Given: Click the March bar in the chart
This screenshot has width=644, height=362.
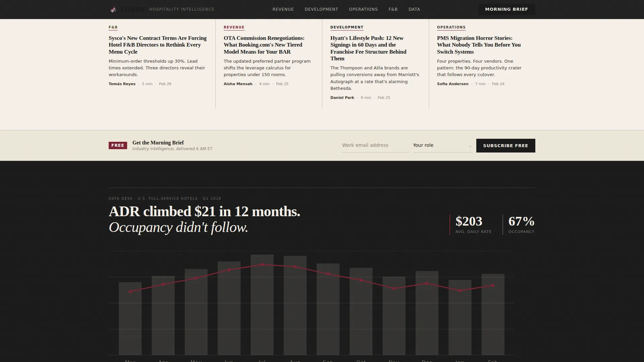Looking at the screenshot, I should click(130, 318).
